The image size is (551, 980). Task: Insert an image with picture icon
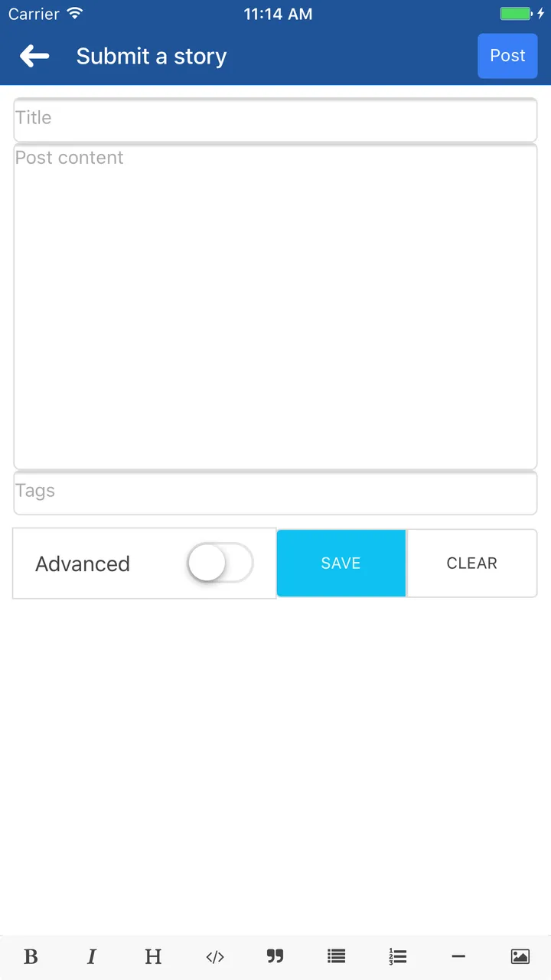pyautogui.click(x=520, y=956)
